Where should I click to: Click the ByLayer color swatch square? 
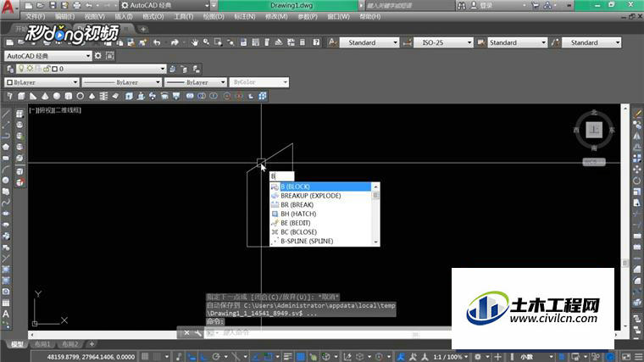(10, 82)
